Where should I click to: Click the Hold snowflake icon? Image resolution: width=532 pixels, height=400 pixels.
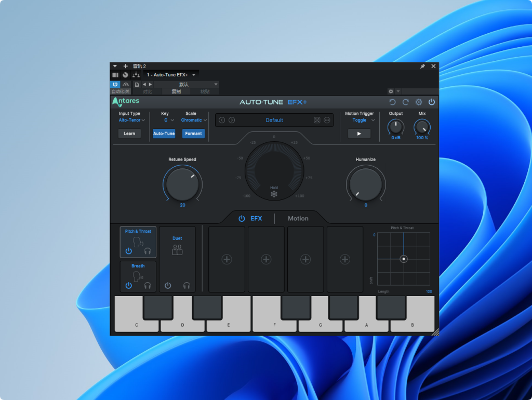[274, 194]
